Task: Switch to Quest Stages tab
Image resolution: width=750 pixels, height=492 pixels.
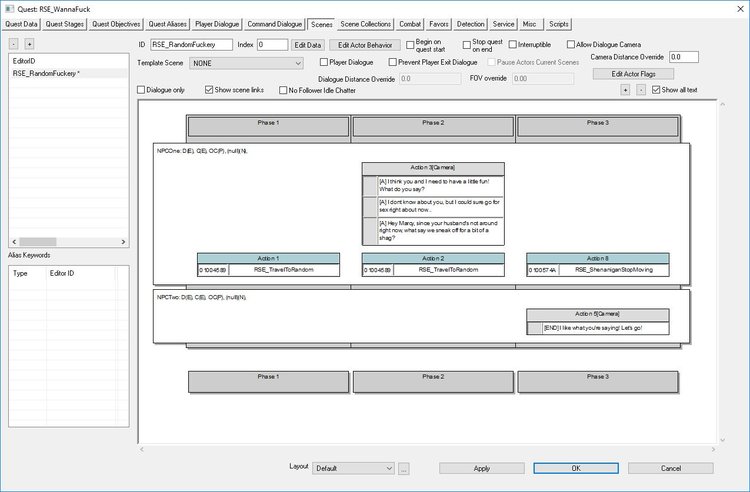Action: pyautogui.click(x=65, y=24)
